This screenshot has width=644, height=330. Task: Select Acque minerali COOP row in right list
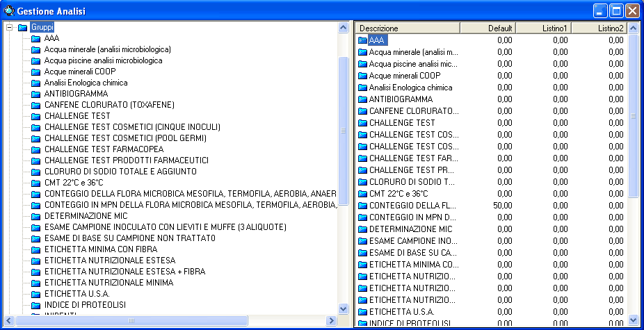(404, 76)
